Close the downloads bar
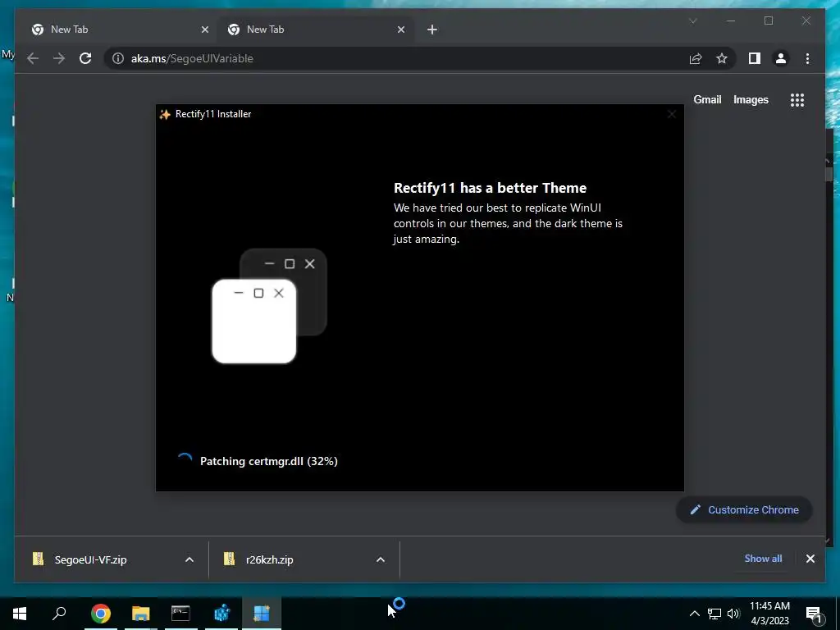840x630 pixels. click(x=810, y=559)
